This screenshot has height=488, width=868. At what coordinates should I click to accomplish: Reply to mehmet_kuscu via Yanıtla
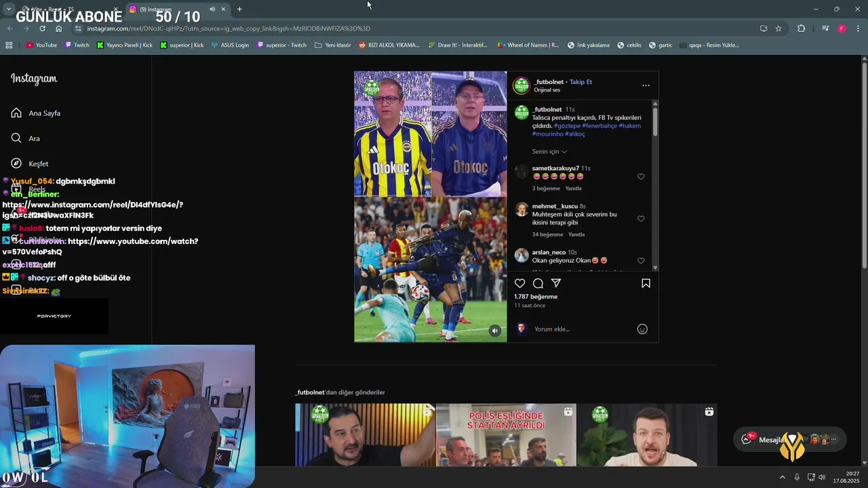click(x=576, y=235)
